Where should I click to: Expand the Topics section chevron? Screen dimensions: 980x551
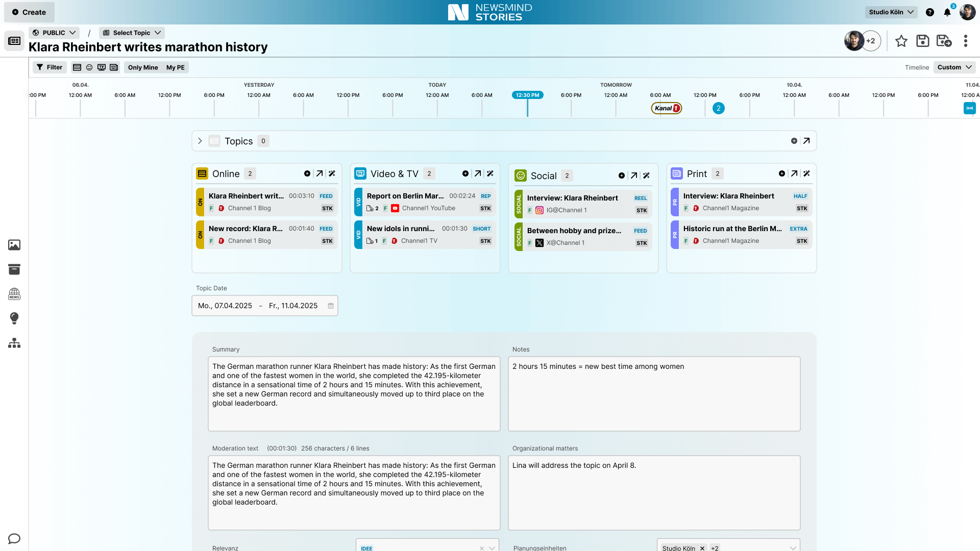(x=200, y=141)
